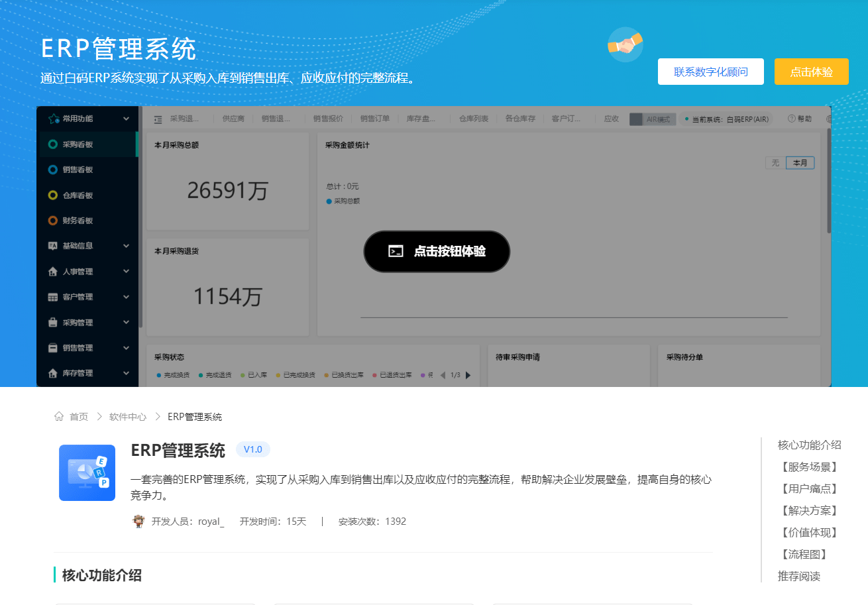Open the 各仓库存 tab
Viewport: 868px width, 605px height.
[x=520, y=119]
